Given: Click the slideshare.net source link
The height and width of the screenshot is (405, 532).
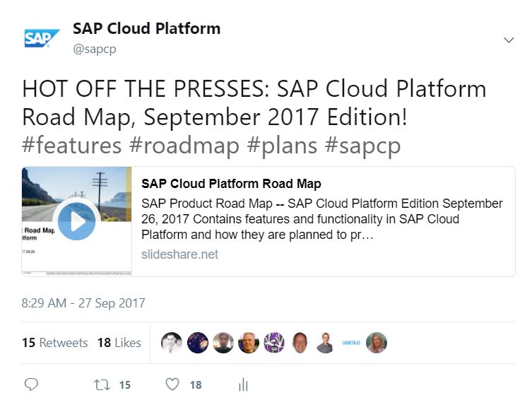Looking at the screenshot, I should click(179, 254).
